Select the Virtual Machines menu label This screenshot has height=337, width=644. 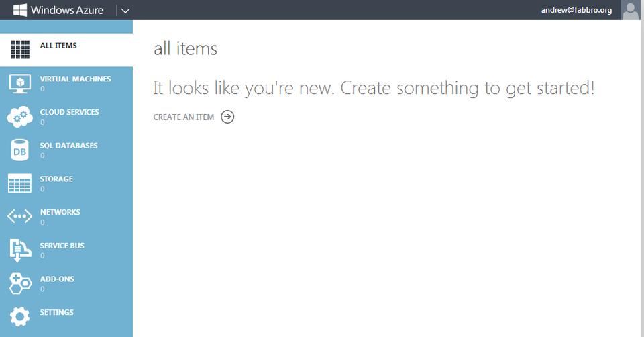tap(75, 79)
